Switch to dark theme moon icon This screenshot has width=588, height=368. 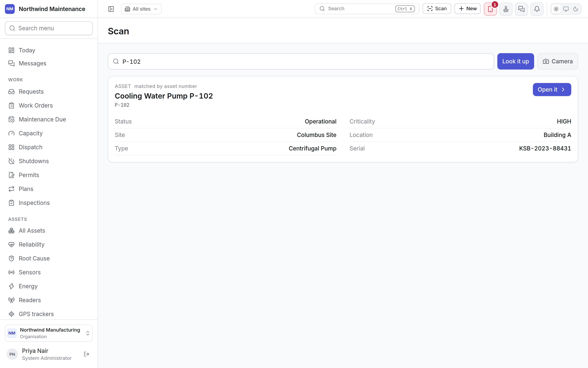coord(576,9)
